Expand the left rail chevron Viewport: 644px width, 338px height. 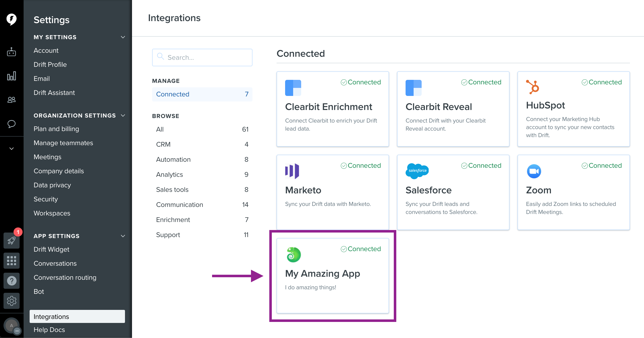12,148
